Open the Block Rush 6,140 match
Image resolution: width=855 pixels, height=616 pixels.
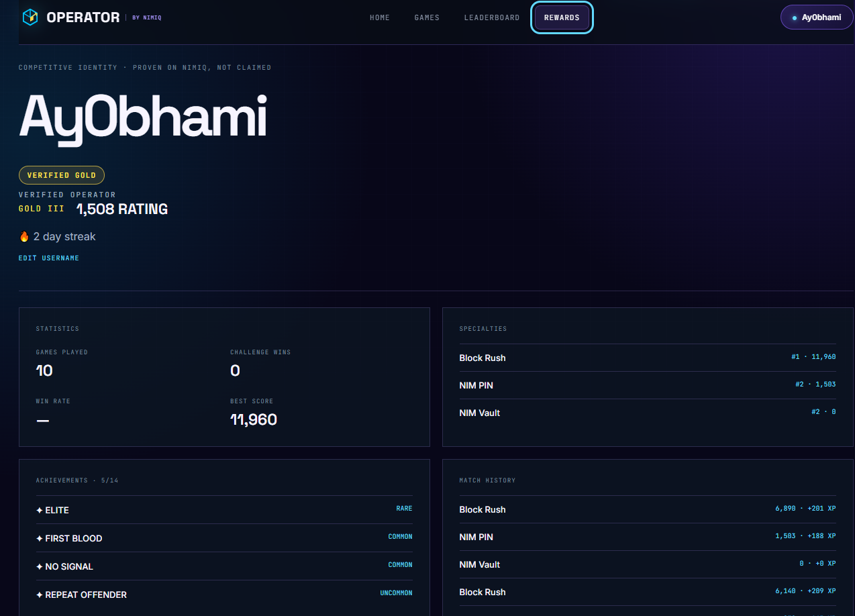[x=648, y=592]
